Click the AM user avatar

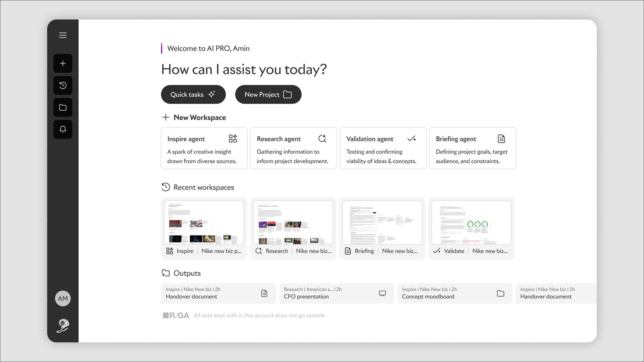point(63,299)
